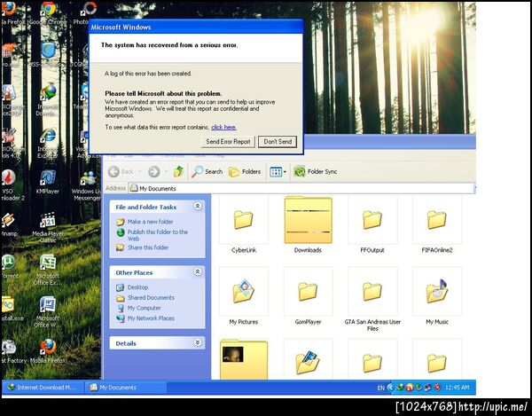Click the My Documents taskbar button

tap(125, 387)
